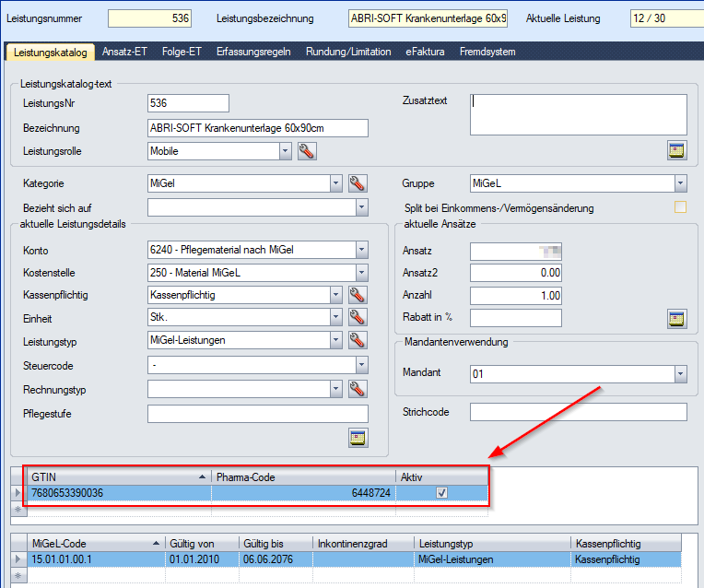The width and height of the screenshot is (704, 588).
Task: Toggle Split bei Einkommens-/Vermögensänderung checkbox
Action: pos(680,207)
